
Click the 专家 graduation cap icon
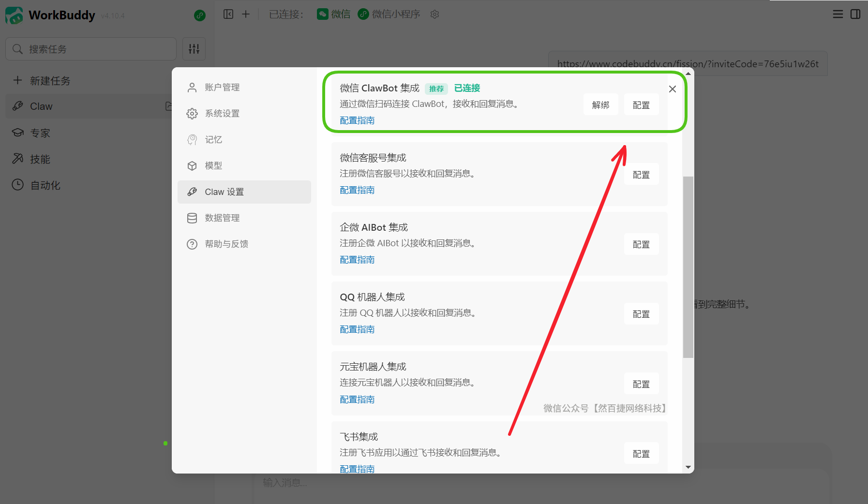[18, 133]
